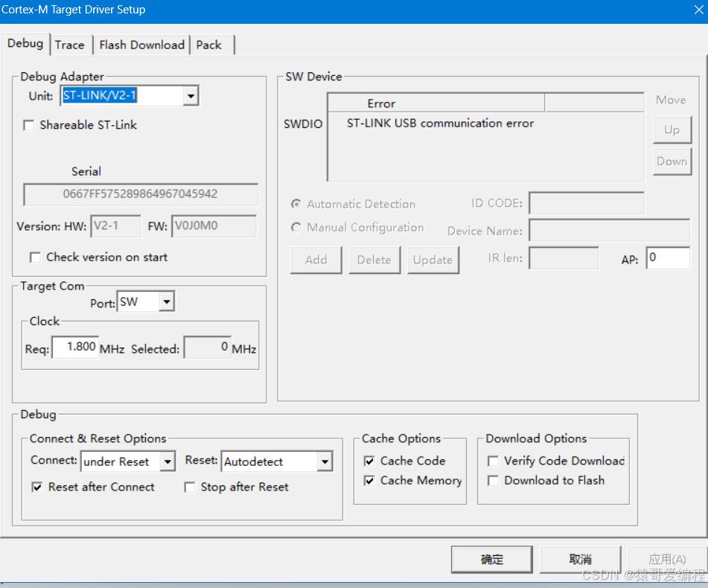Cancel with the 取消 button
Screen dimensions: 708x588
click(x=580, y=560)
